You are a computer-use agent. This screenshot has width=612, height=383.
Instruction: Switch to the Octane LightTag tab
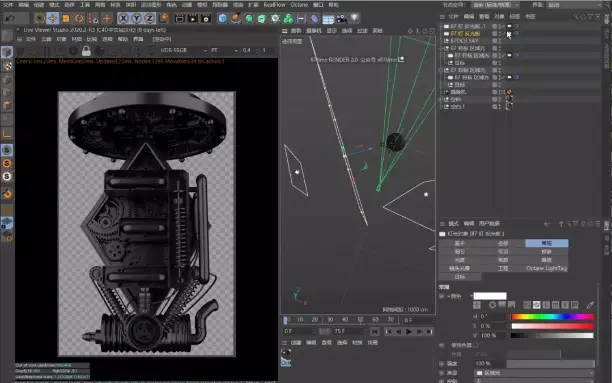tap(546, 268)
